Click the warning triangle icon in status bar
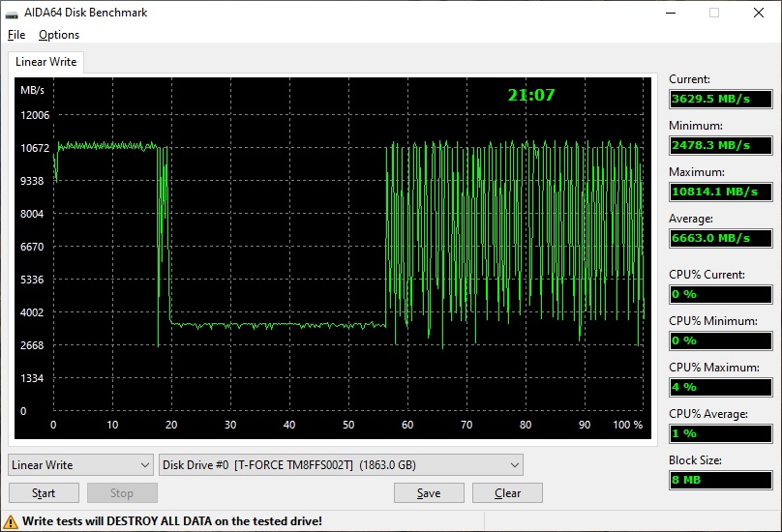 (x=10, y=522)
